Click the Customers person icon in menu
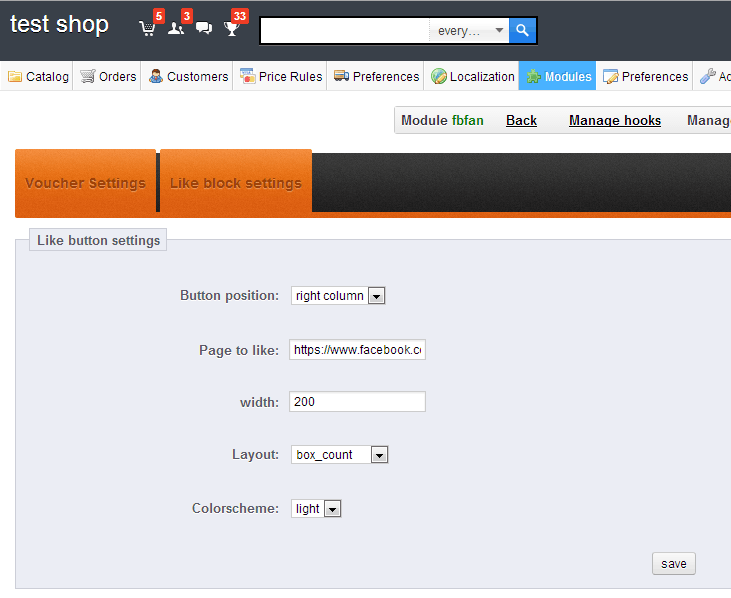Screen dimensions: 731x598 (x=156, y=76)
